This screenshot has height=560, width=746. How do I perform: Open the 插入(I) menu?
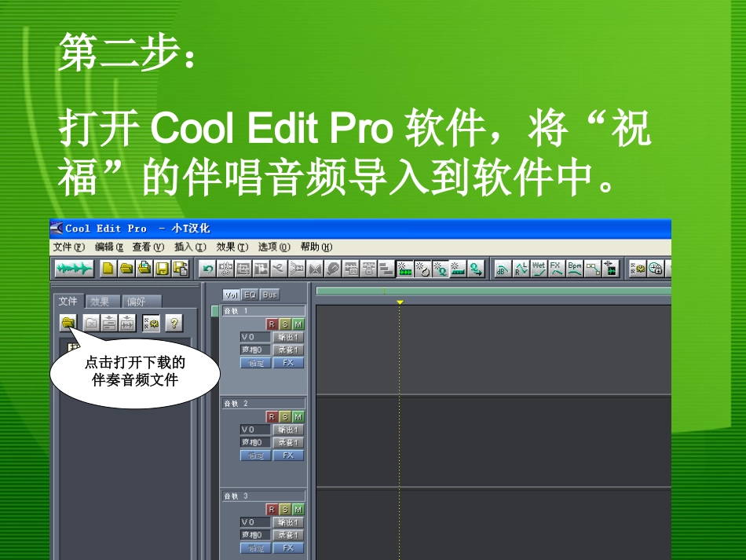pyautogui.click(x=190, y=247)
